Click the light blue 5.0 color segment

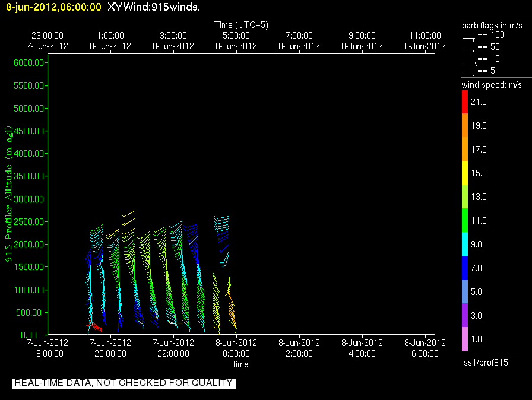[464, 291]
